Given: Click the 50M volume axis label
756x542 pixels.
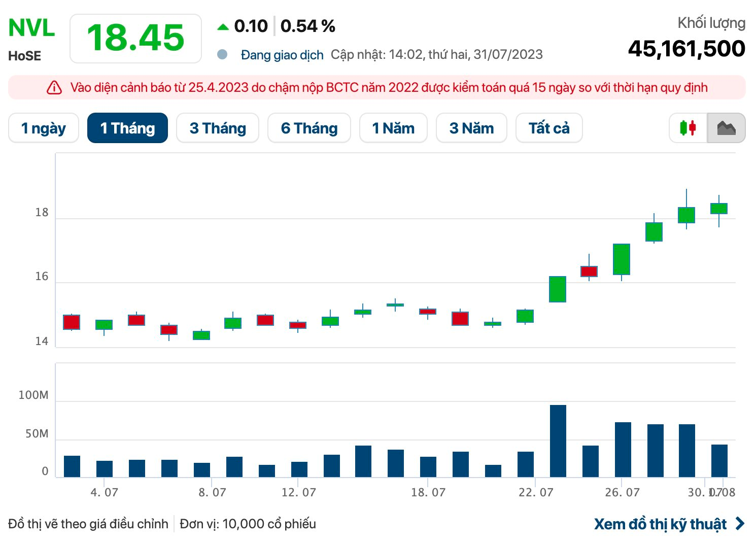Looking at the screenshot, I should [37, 434].
